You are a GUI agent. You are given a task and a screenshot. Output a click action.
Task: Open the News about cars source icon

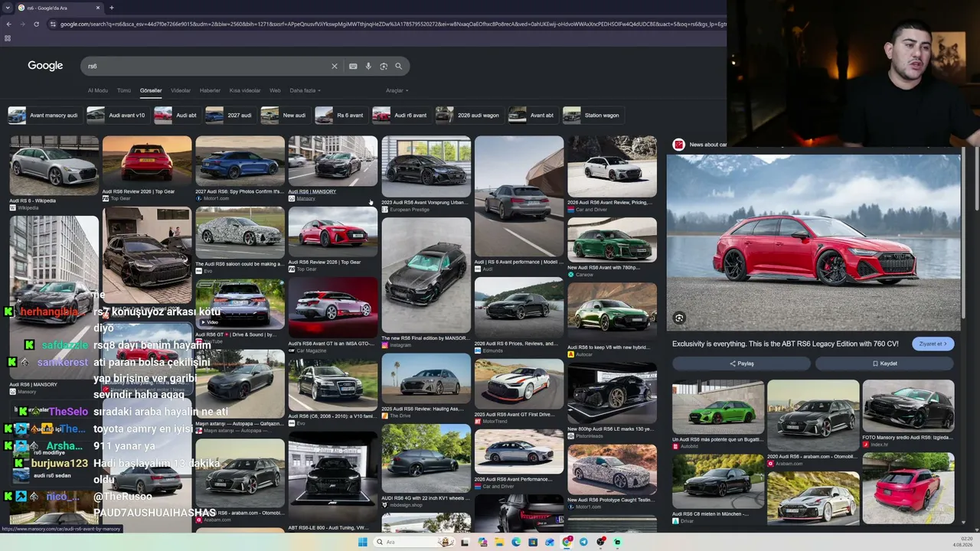click(x=678, y=144)
